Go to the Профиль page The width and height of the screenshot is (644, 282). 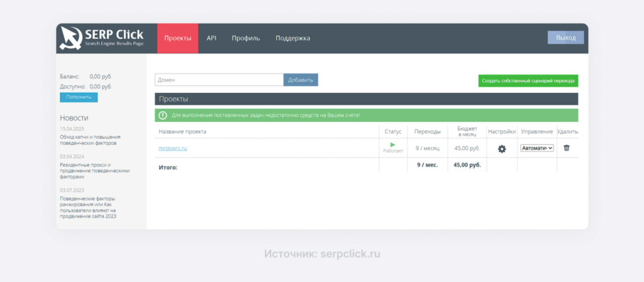(x=245, y=38)
